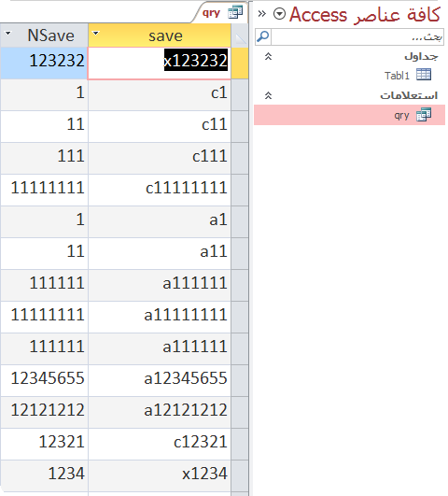Click the بحث search input field
The width and height of the screenshot is (448, 496).
357,37
